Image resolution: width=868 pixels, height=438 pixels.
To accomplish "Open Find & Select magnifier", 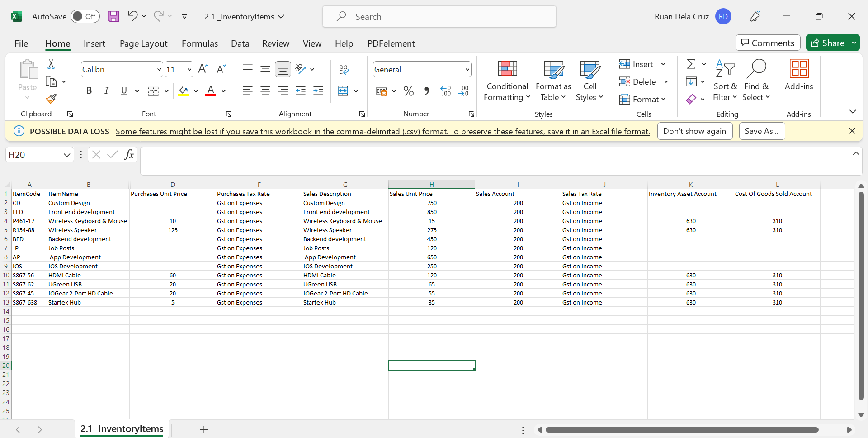I will (x=756, y=81).
